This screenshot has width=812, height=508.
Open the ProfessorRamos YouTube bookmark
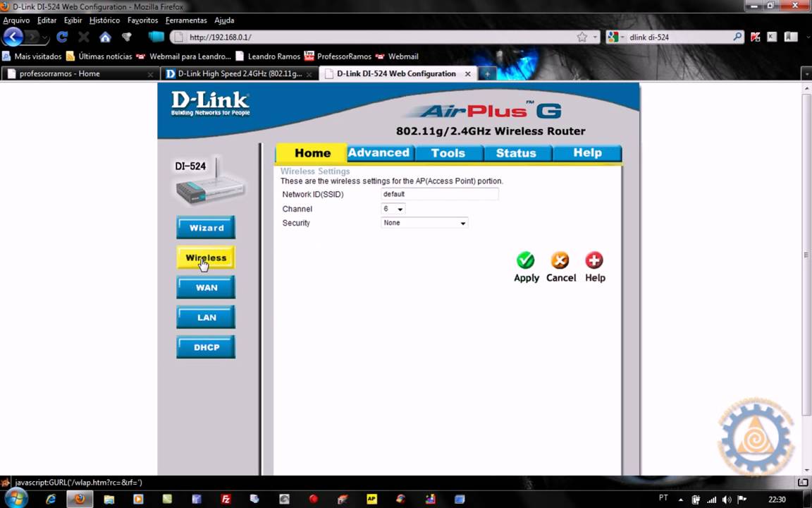[338, 56]
